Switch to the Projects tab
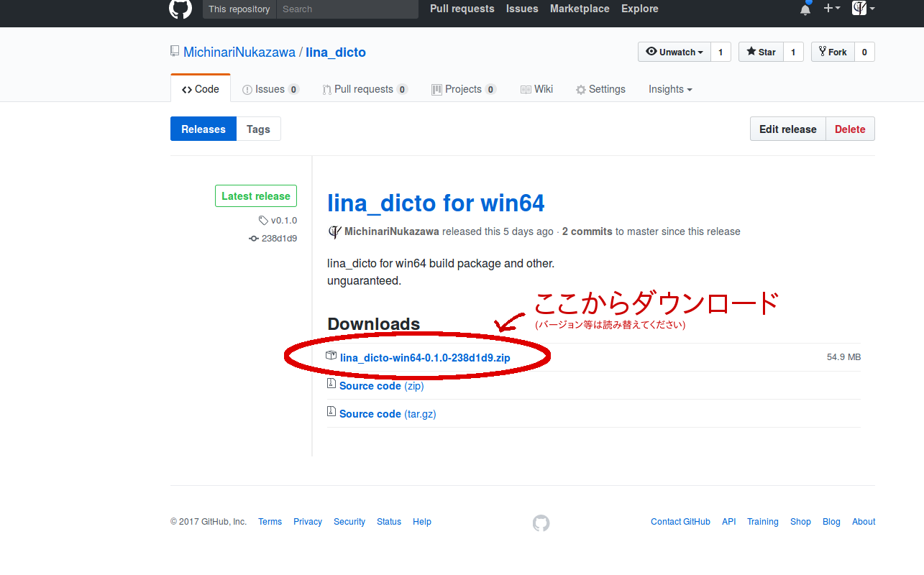 click(464, 89)
